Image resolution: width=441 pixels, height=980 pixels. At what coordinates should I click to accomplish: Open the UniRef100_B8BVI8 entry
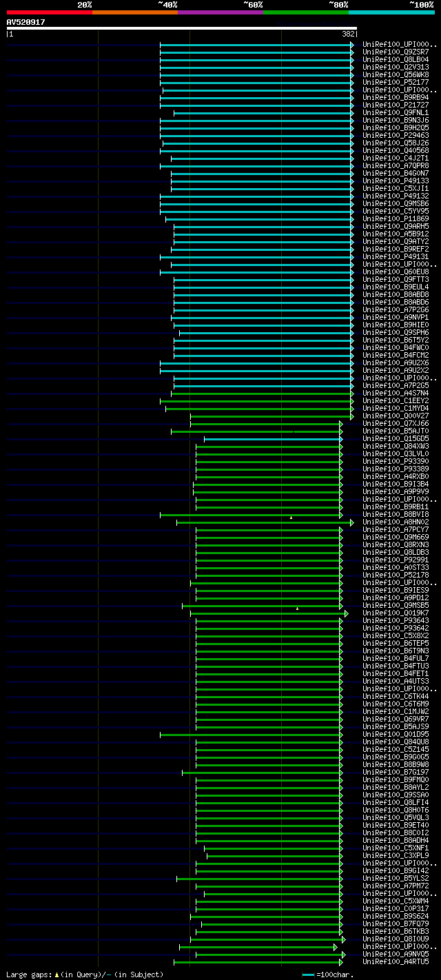click(396, 515)
